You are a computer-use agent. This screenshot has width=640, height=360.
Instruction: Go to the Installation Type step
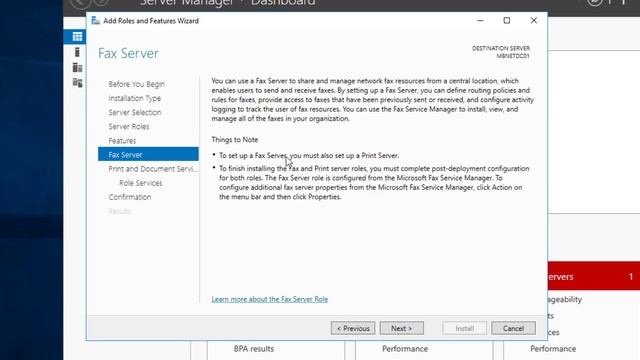click(x=135, y=98)
